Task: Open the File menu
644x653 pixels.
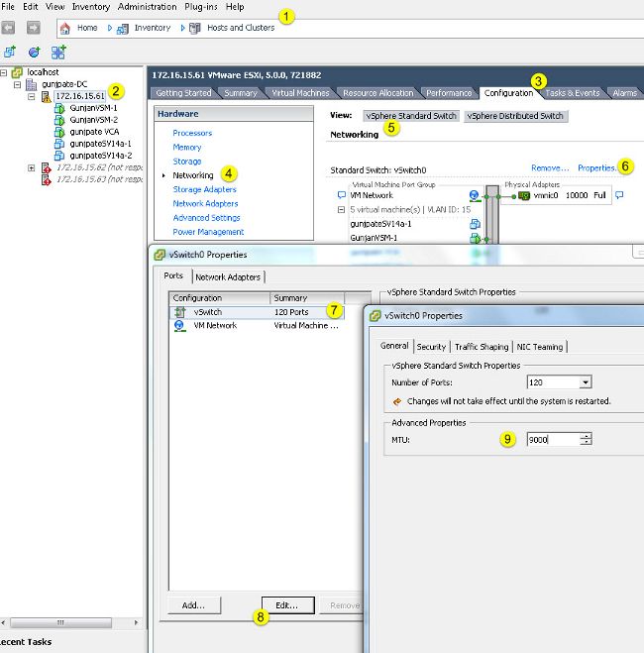Action: point(8,7)
